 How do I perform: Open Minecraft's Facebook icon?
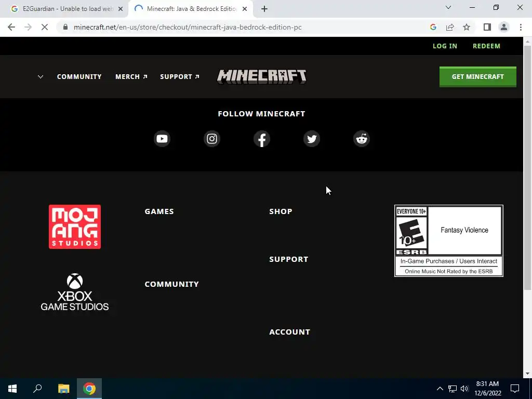[262, 139]
